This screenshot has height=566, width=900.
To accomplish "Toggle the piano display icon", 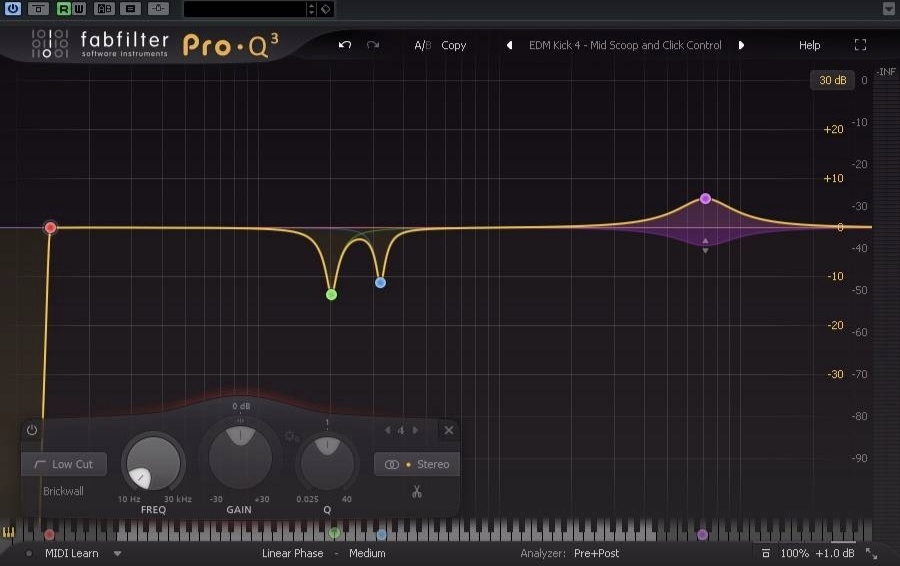I will 8,532.
